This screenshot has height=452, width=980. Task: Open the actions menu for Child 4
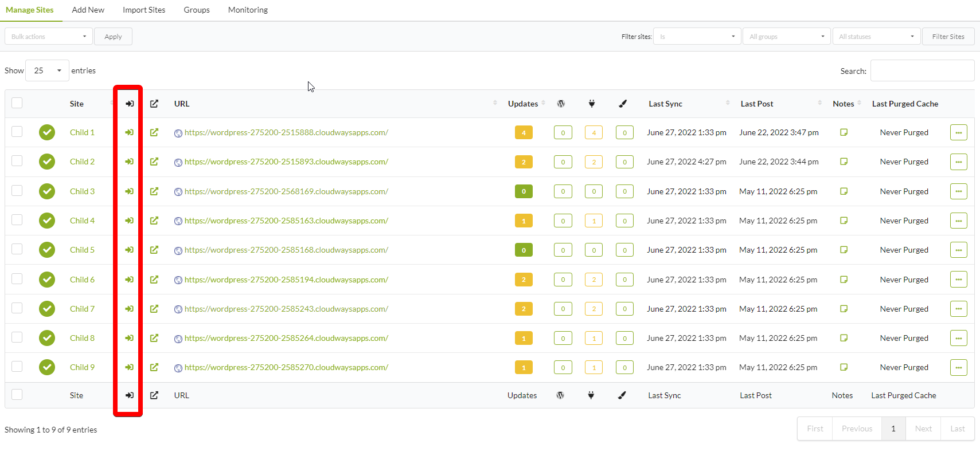tap(959, 221)
